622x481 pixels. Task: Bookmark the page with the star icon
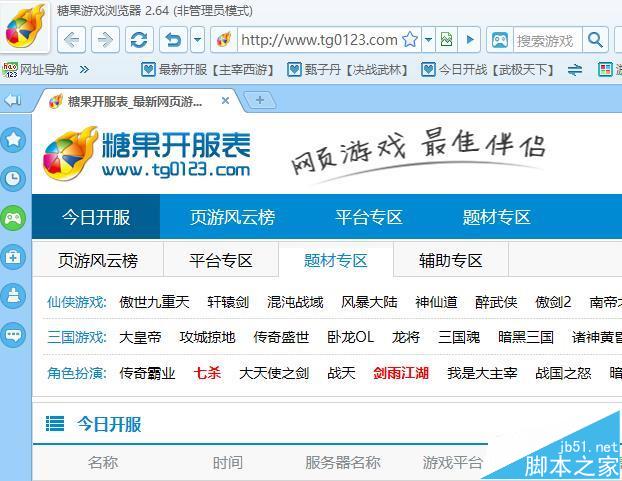410,39
